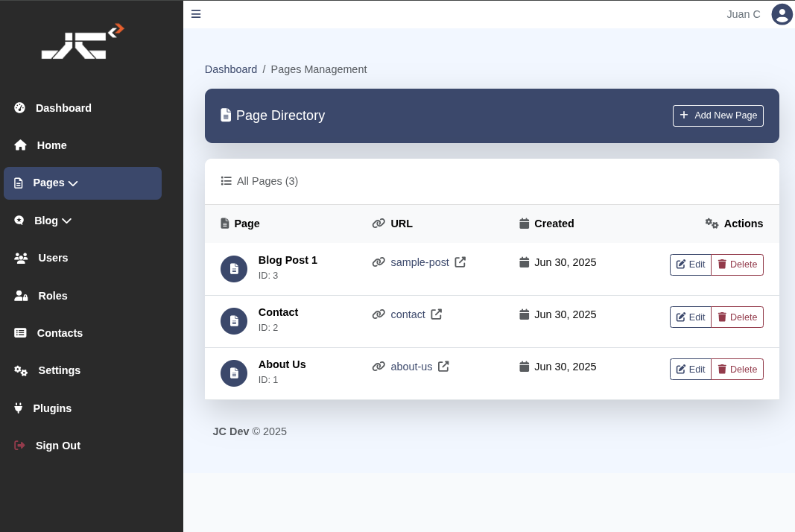This screenshot has width=795, height=532.
Task: Click the About Us page title
Action: point(282,364)
